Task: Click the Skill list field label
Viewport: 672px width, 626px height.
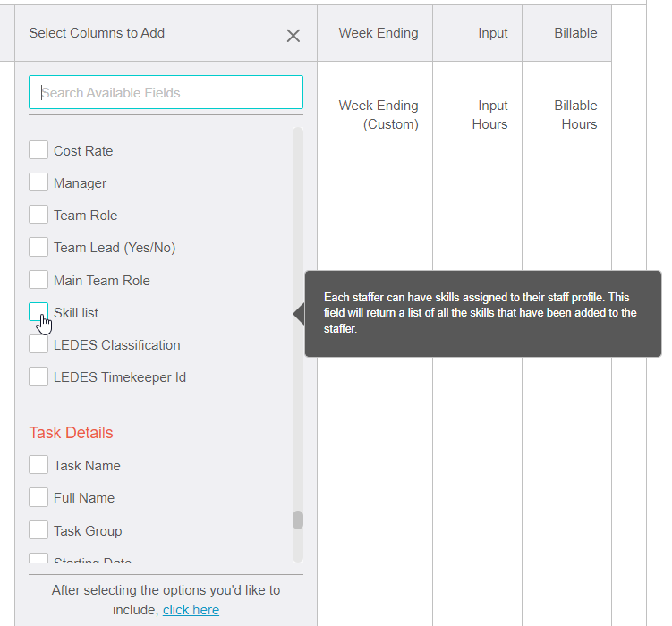Action: pyautogui.click(x=76, y=313)
